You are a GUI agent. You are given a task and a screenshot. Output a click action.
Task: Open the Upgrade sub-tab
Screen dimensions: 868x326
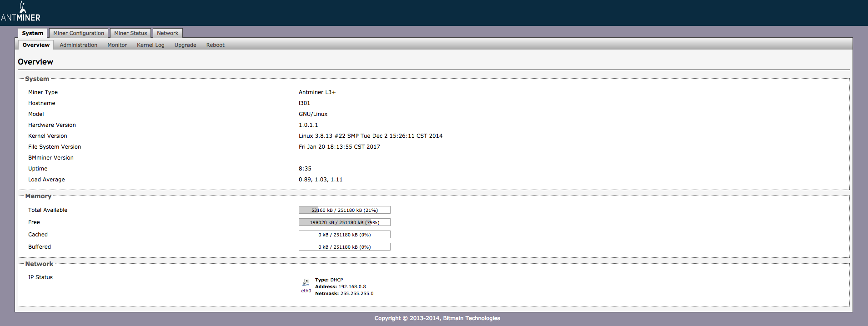185,45
